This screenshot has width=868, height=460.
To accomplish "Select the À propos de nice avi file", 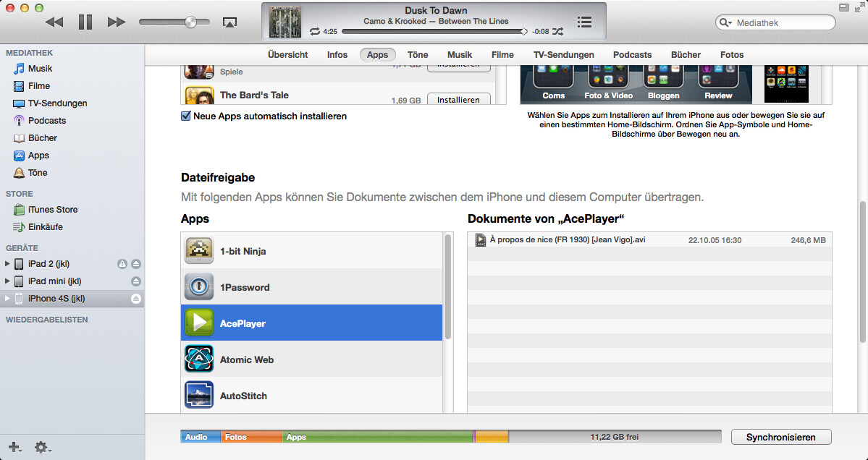I will tap(650, 240).
